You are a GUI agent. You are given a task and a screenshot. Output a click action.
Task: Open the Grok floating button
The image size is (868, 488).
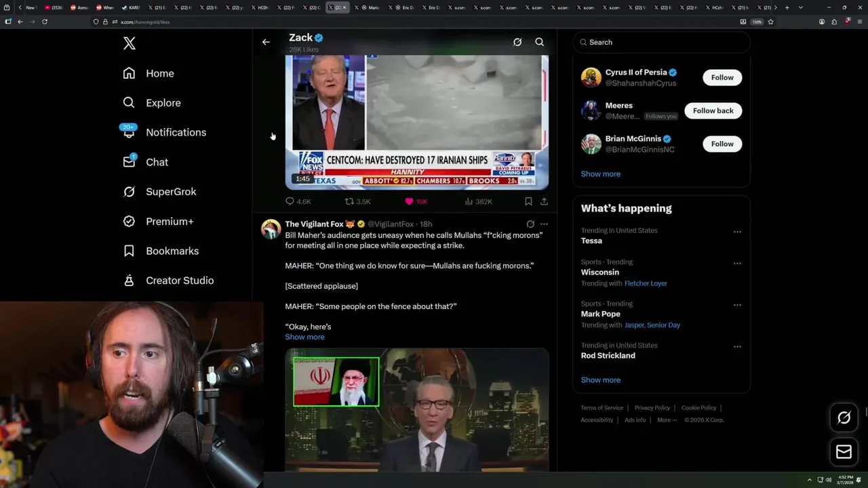[x=844, y=418]
